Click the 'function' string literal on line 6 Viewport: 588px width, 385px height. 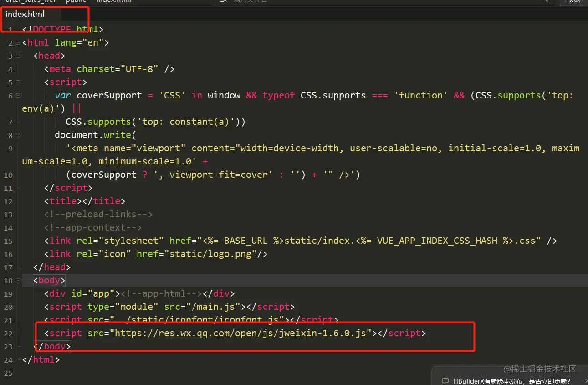click(421, 96)
